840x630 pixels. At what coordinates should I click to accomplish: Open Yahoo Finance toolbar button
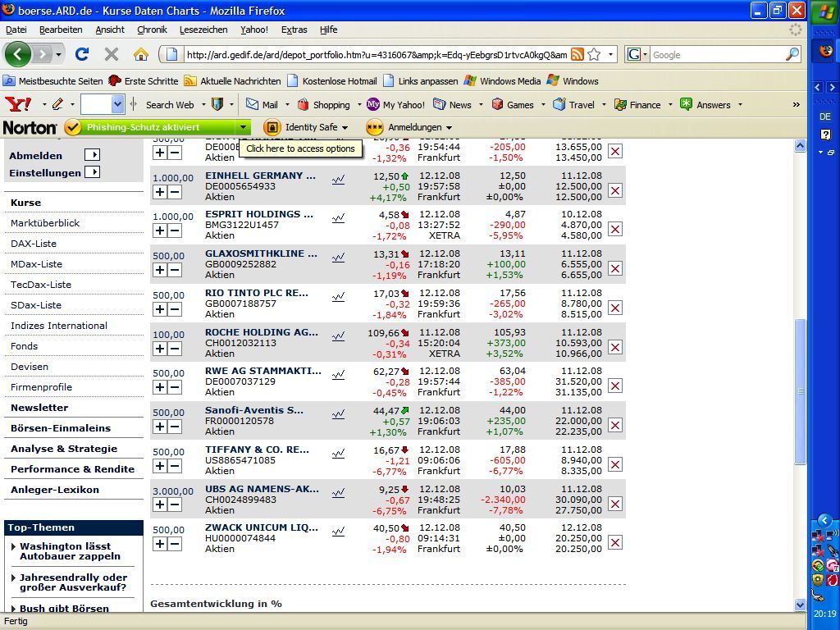pos(637,104)
